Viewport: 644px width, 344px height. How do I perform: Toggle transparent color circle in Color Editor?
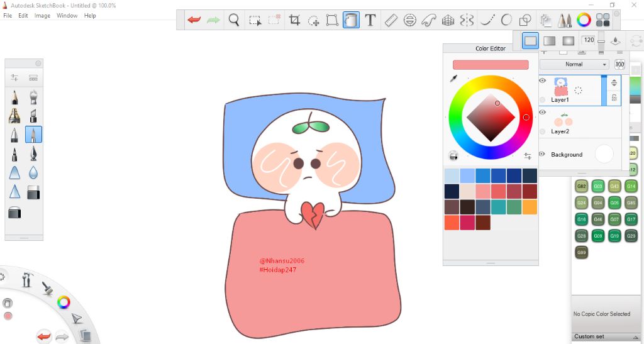453,155
